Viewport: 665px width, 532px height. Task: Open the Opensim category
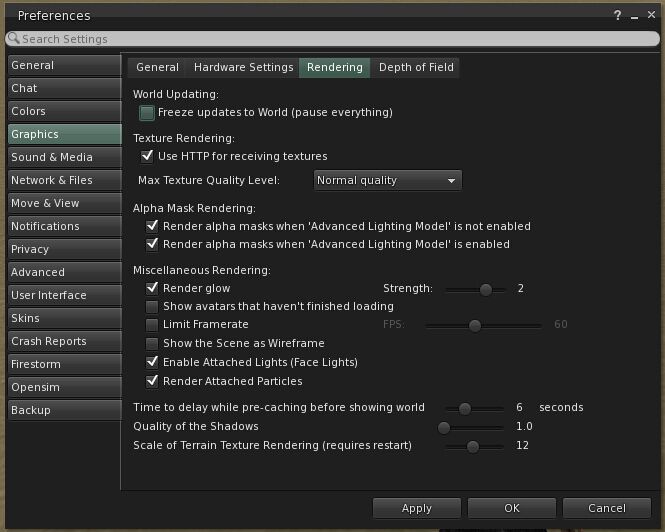click(x=64, y=387)
